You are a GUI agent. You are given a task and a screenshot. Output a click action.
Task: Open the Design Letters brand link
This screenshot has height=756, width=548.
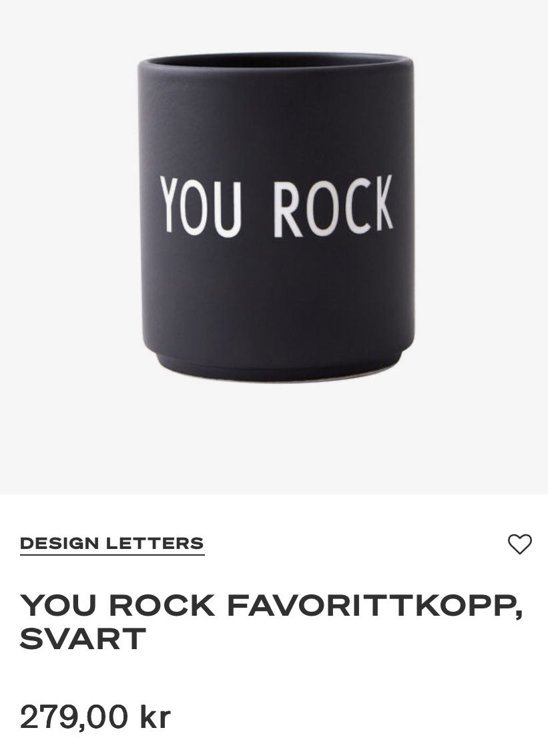[x=112, y=544]
